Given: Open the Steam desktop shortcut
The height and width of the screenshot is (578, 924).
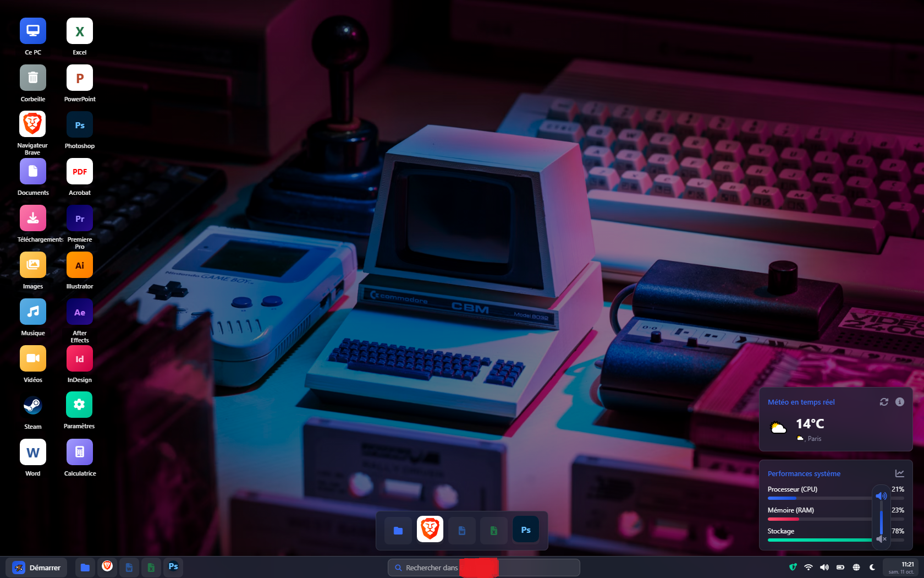Looking at the screenshot, I should coord(32,406).
